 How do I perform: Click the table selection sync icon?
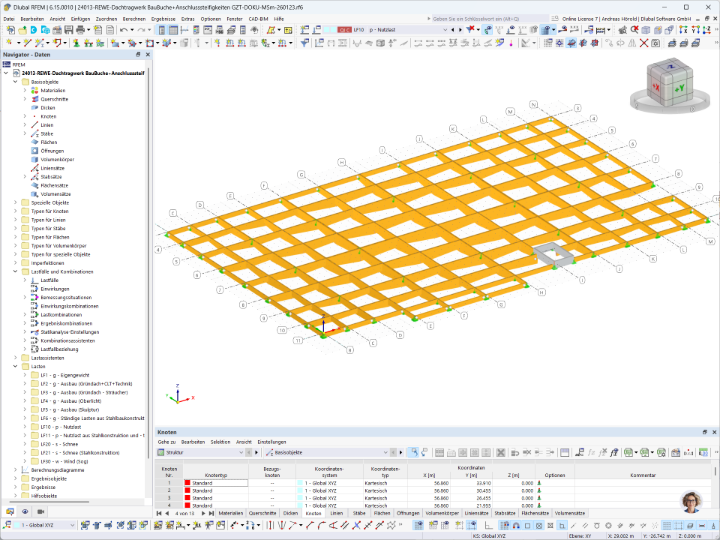(x=414, y=453)
